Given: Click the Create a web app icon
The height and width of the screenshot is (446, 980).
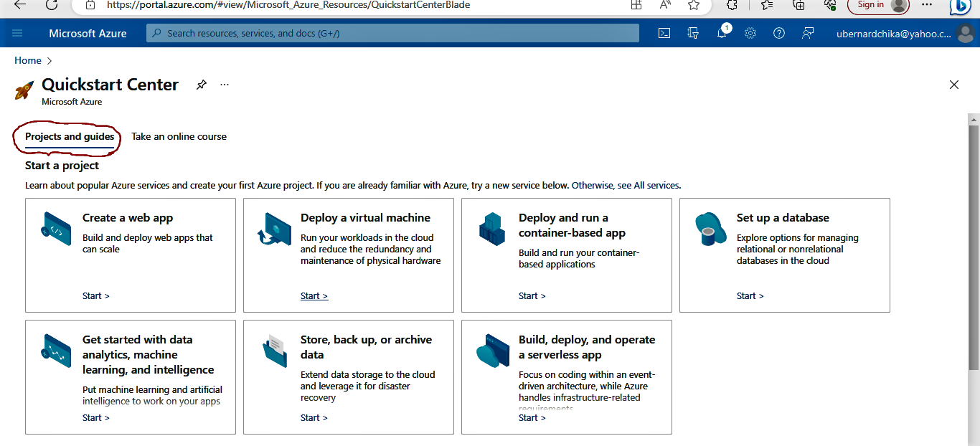Looking at the screenshot, I should tap(56, 229).
